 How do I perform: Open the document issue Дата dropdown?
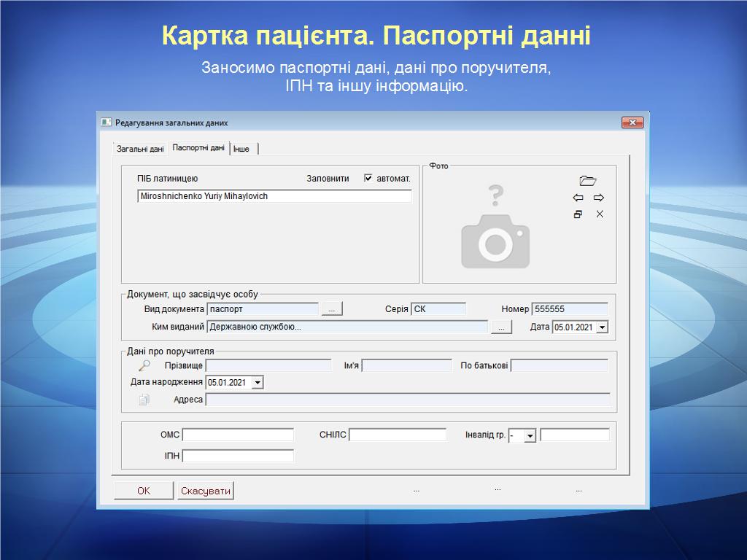click(602, 327)
